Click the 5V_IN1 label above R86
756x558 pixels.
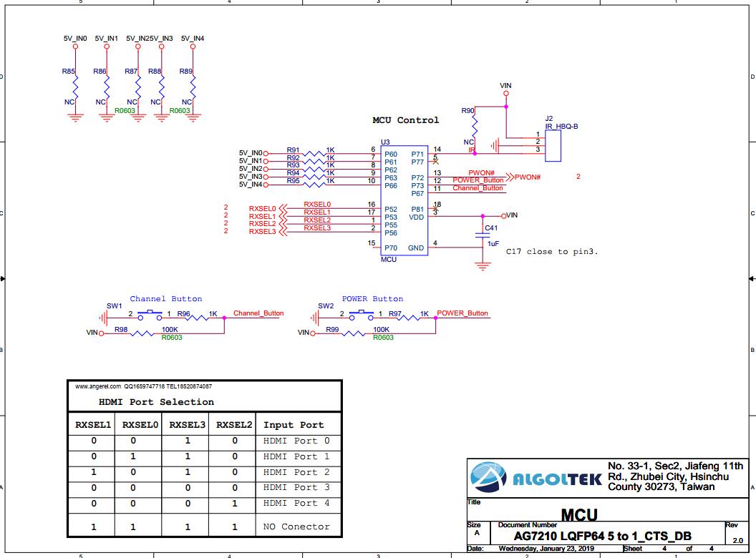tap(106, 39)
